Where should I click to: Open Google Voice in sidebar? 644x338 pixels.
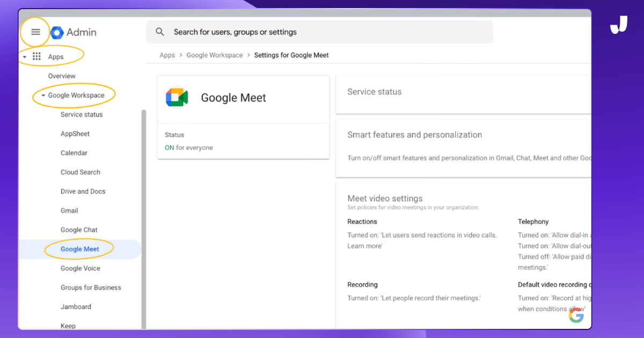point(80,268)
